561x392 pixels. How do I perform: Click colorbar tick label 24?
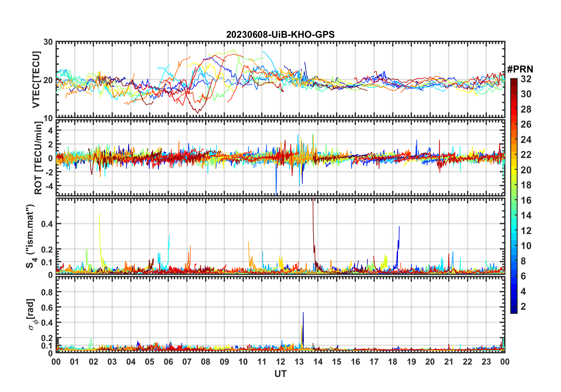pos(526,139)
